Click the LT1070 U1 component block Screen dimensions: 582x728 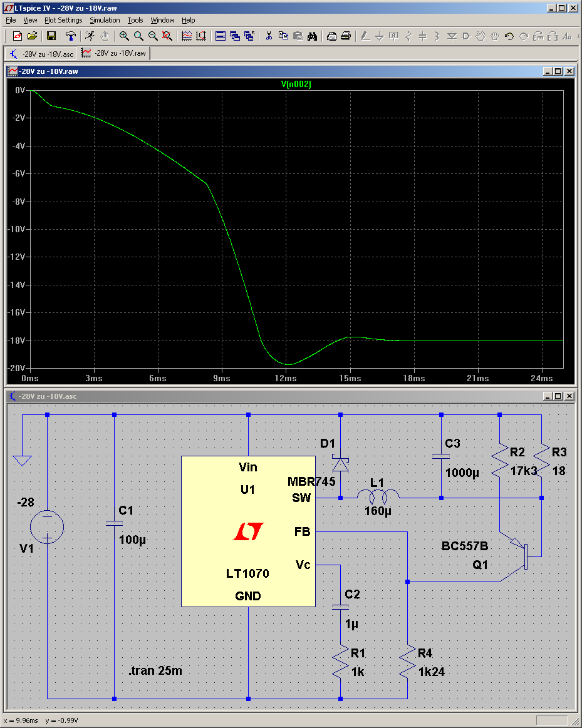click(x=248, y=531)
